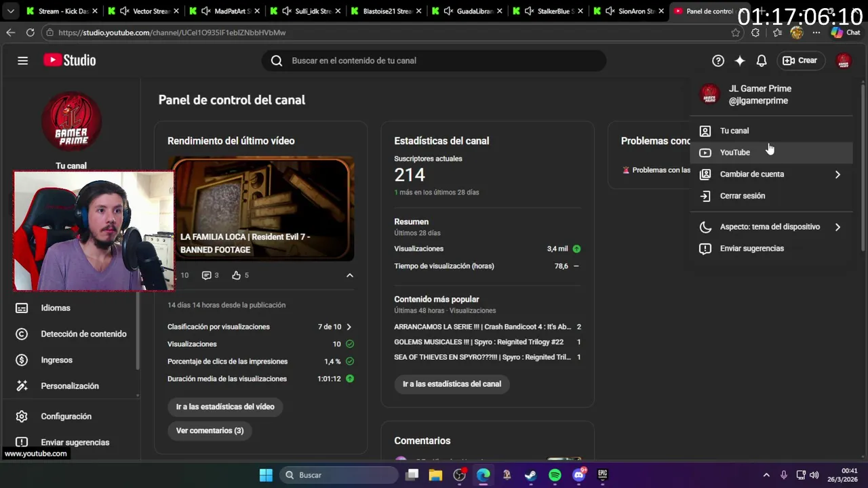This screenshot has height=488, width=868.
Task: Click Duración media de las visualizaciones row
Action: (260, 379)
